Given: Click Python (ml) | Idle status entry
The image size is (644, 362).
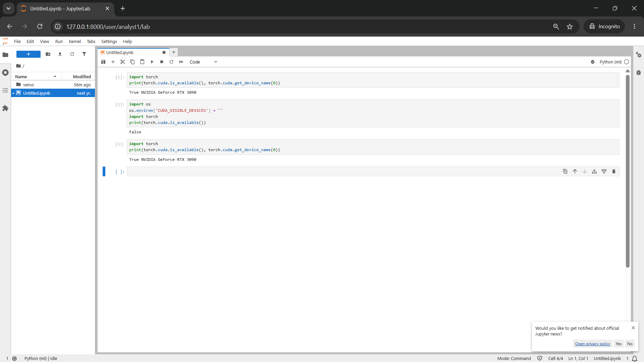Looking at the screenshot, I should (41, 358).
